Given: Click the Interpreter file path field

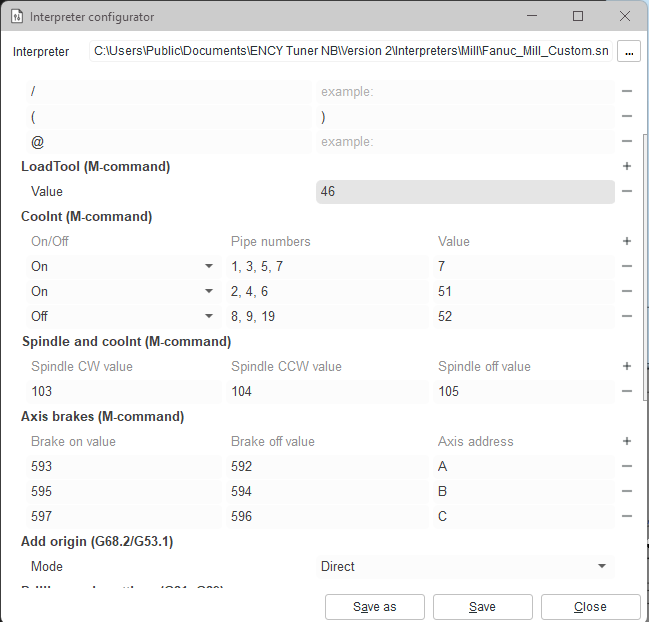Looking at the screenshot, I should [350, 51].
